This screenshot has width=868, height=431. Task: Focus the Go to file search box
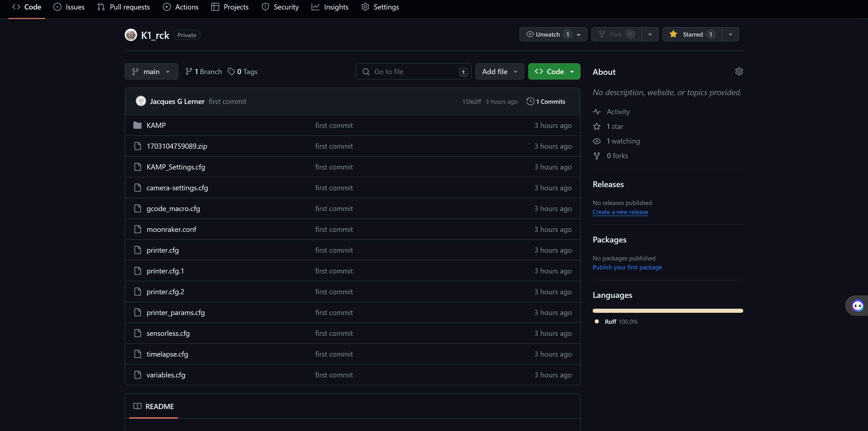click(413, 71)
